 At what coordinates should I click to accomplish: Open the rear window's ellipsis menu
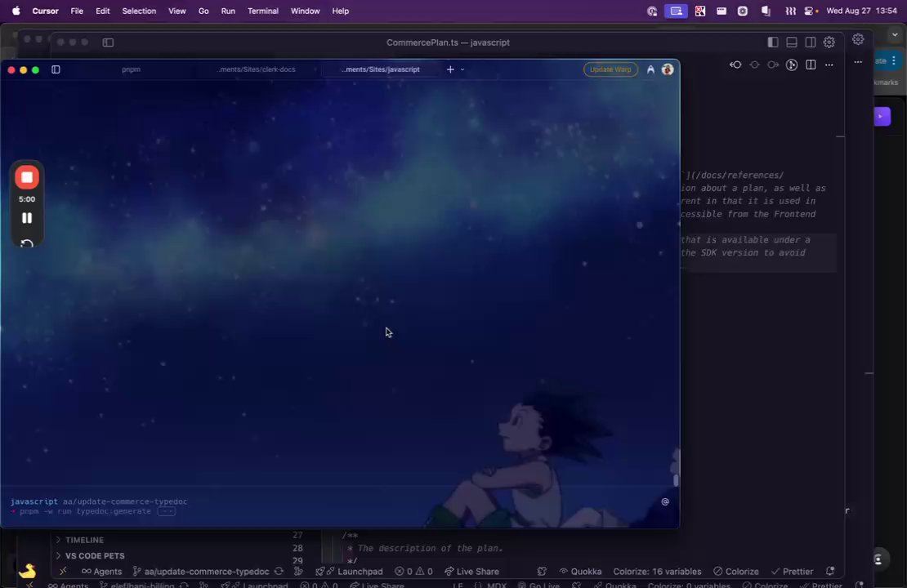[858, 62]
